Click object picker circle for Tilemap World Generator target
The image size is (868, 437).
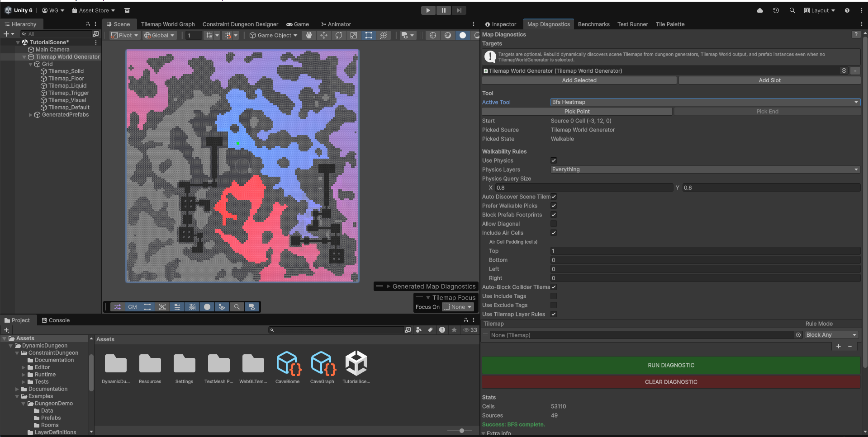pyautogui.click(x=844, y=71)
